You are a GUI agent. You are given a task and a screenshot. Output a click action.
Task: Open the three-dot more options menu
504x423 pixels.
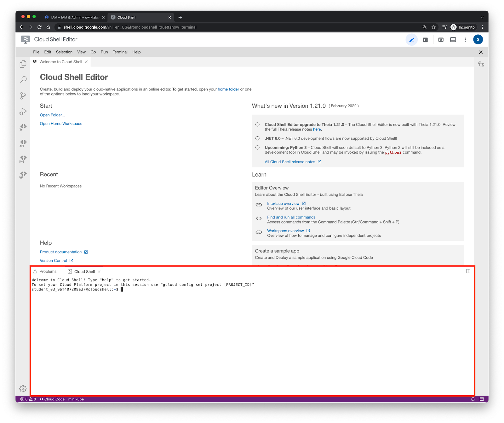coord(465,40)
